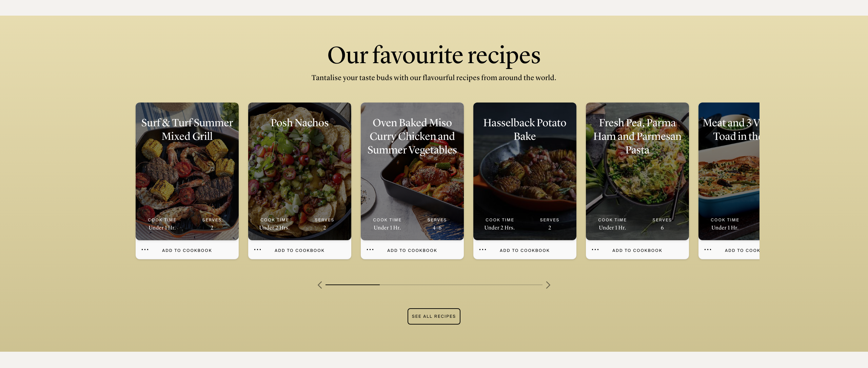This screenshot has width=868, height=368.
Task: Open ellipsis menu on Oven Baked Miso card
Action: pos(370,250)
